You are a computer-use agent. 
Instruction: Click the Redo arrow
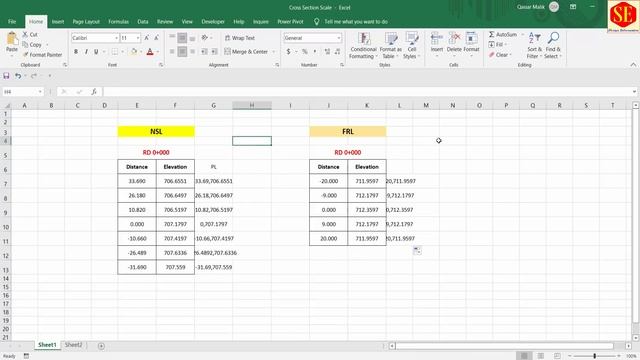tap(34, 76)
